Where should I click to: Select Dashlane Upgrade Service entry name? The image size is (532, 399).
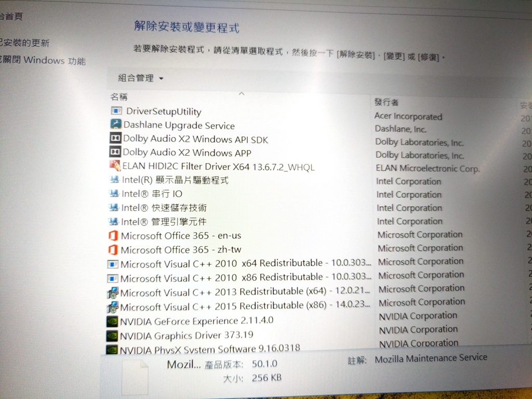click(x=179, y=125)
